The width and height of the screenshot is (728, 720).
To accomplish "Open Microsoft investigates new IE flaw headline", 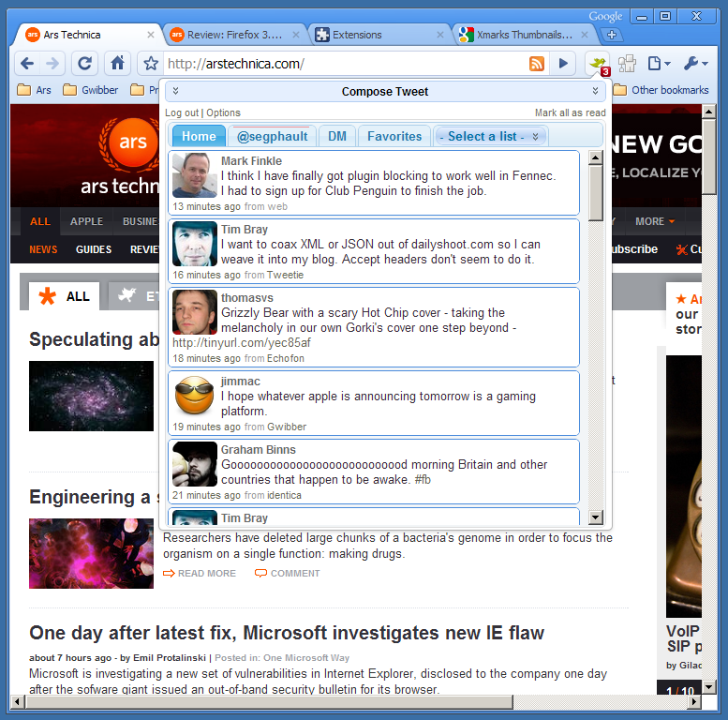I will click(287, 633).
